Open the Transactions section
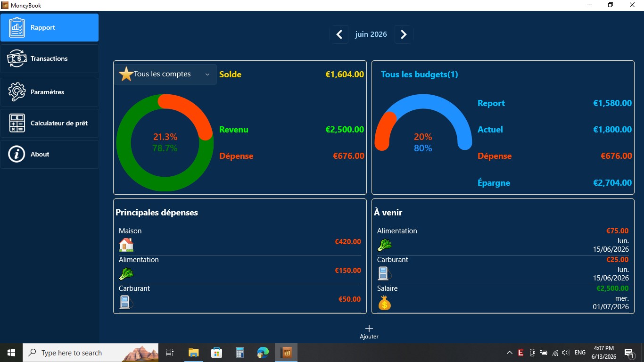This screenshot has width=644, height=362. point(50,58)
